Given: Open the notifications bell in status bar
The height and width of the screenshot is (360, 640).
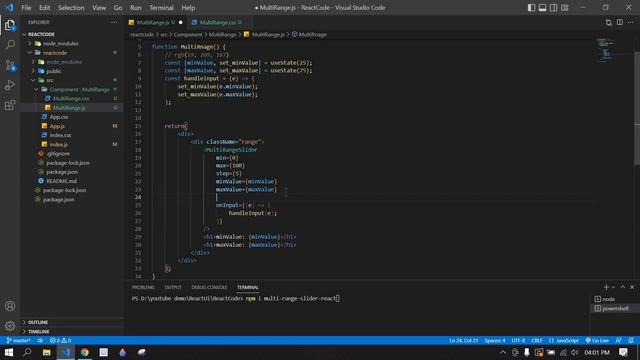Looking at the screenshot, I should click(631, 340).
